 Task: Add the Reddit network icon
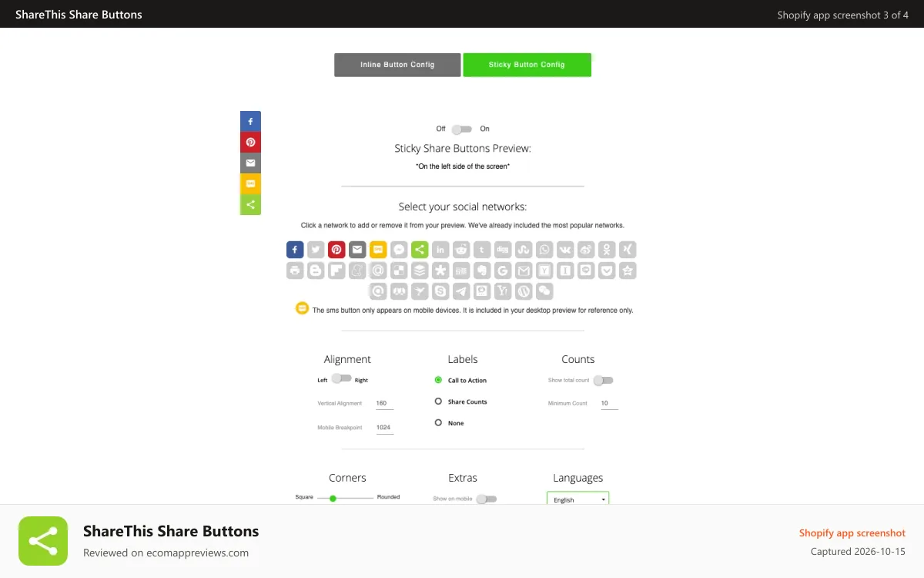click(461, 250)
